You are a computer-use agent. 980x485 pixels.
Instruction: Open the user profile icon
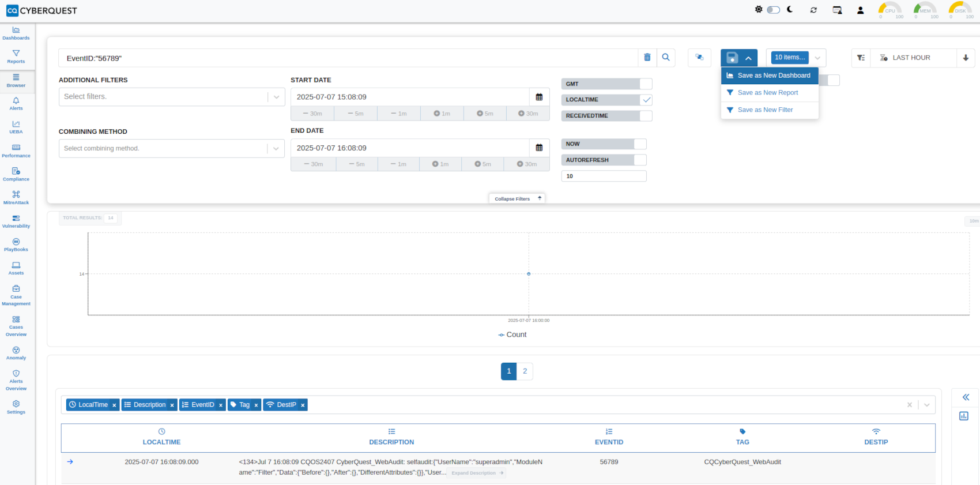point(860,10)
